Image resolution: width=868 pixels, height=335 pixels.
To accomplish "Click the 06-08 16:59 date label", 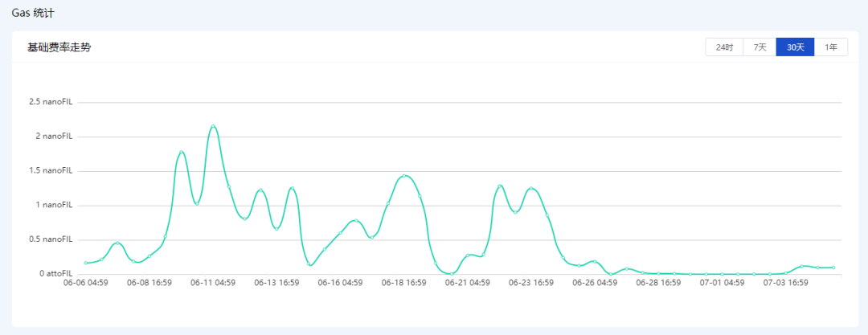I will pyautogui.click(x=149, y=283).
